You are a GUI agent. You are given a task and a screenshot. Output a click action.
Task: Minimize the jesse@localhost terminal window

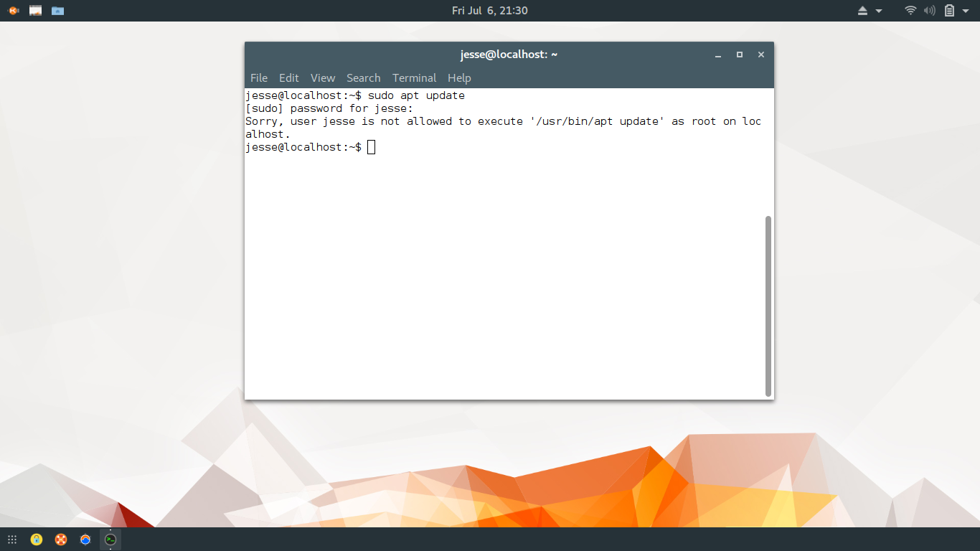[717, 55]
